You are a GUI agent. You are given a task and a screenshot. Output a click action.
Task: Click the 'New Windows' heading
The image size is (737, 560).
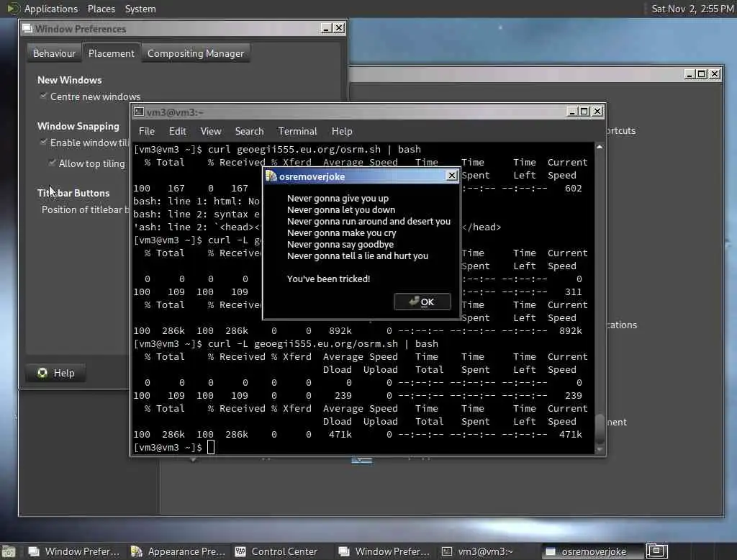70,80
